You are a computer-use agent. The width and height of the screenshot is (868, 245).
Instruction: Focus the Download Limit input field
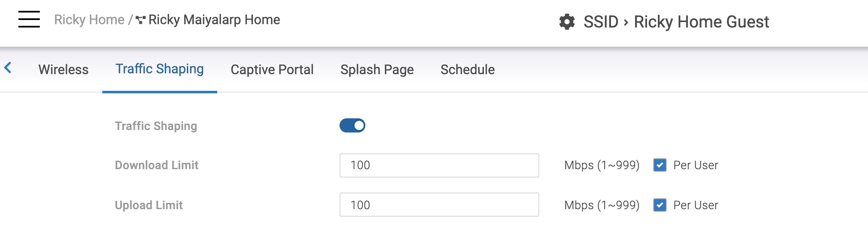point(439,165)
